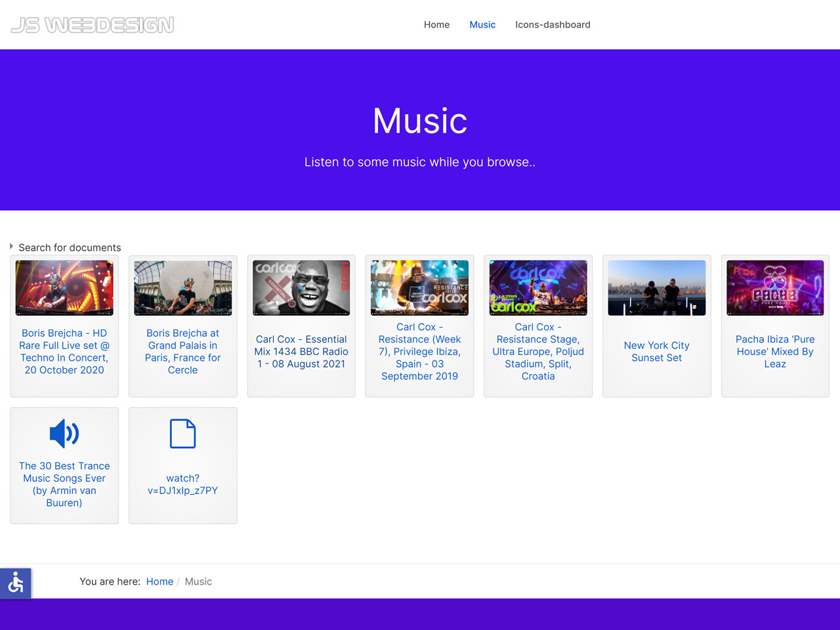Click Pacha Ibiza 'Pure House' Mixed By Leaz title
Viewport: 840px width, 630px height.
pos(775,352)
